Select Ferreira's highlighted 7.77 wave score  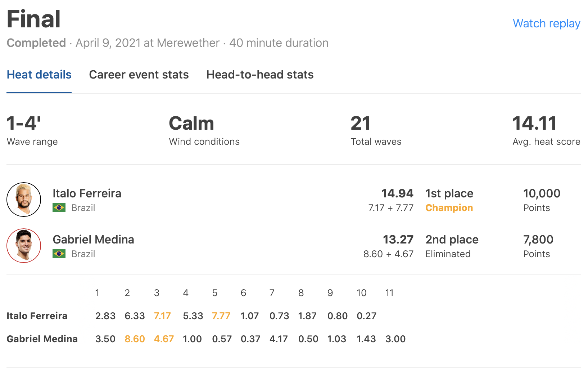221,316
